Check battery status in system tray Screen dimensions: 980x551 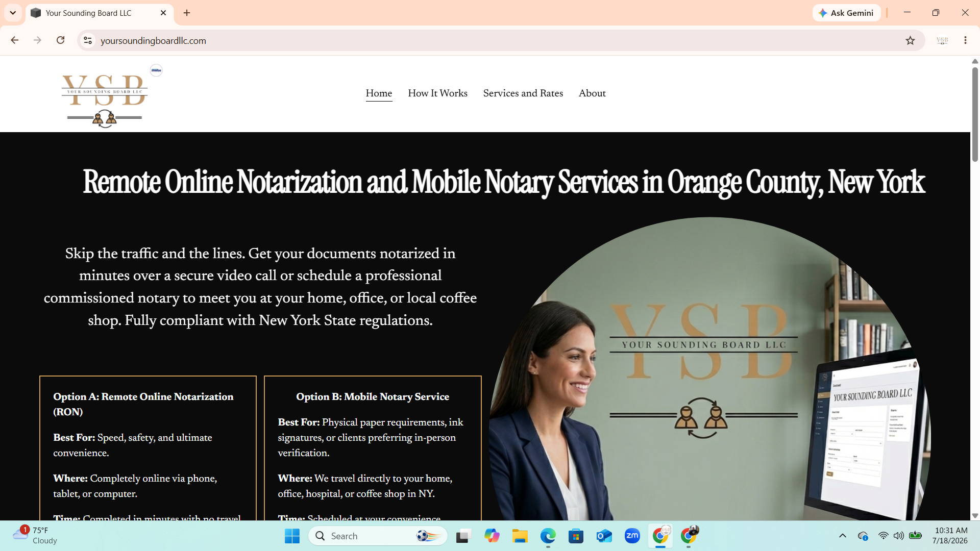[x=916, y=536]
